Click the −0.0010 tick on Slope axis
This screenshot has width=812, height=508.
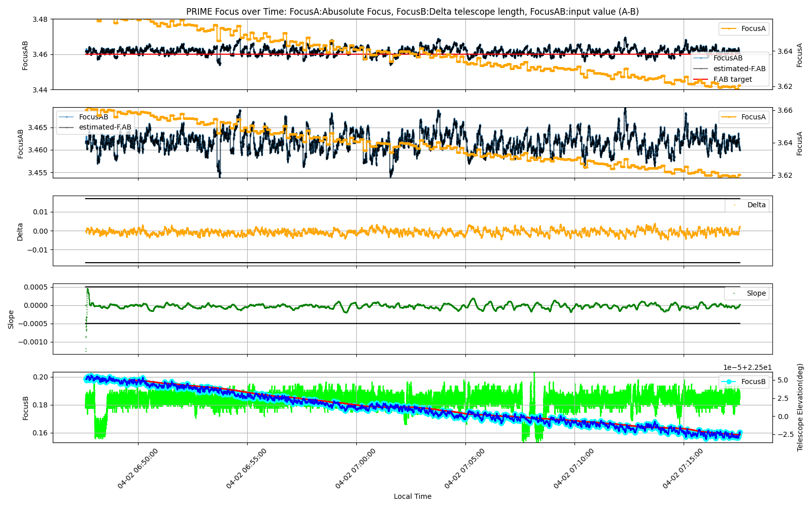point(32,342)
